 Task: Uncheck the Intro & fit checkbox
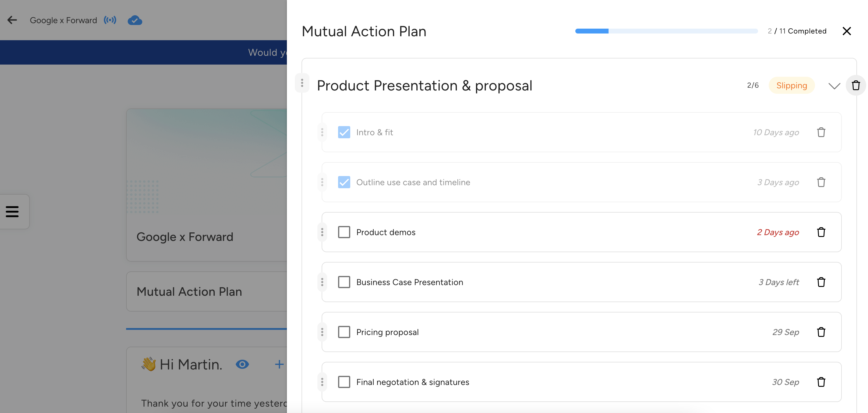coord(344,132)
